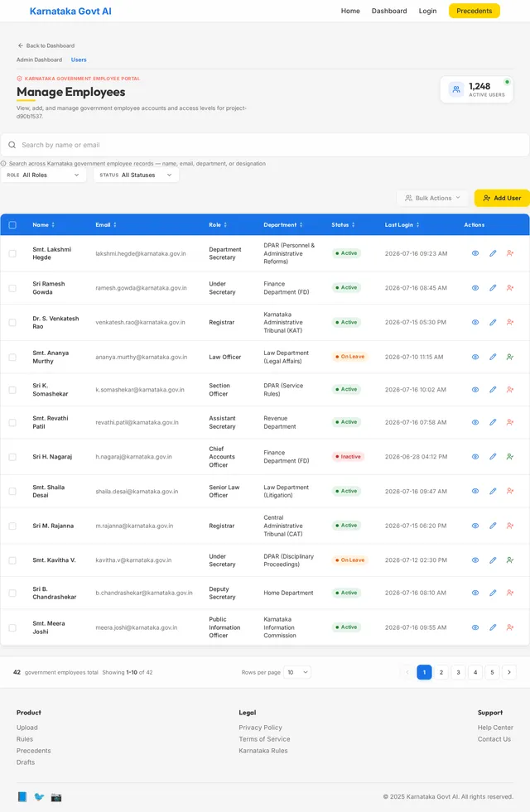The width and height of the screenshot is (530, 812).
Task: View Sri M. Rajanna's details
Action: click(x=475, y=526)
